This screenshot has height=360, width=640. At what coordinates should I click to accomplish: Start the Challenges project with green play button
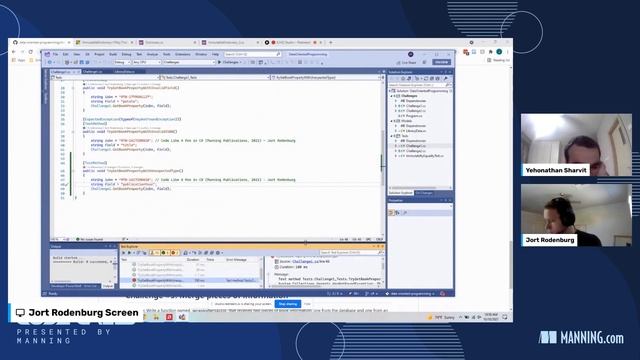coord(229,62)
